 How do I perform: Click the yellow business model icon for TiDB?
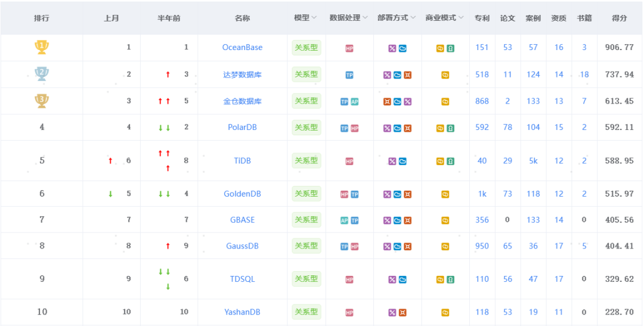tap(440, 162)
